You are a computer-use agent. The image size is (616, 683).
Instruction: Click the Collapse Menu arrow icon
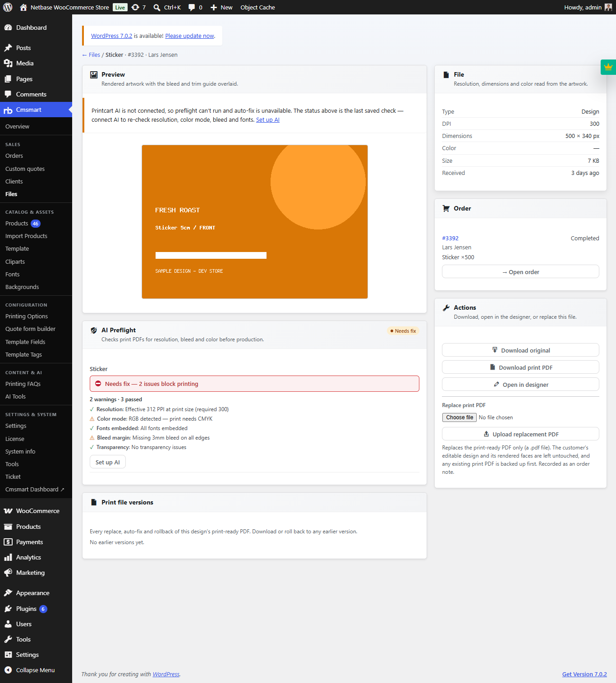click(8, 670)
